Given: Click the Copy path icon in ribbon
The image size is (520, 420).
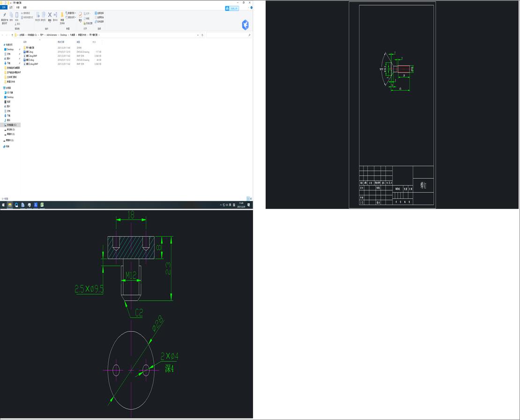Looking at the screenshot, I should [x=22, y=13].
